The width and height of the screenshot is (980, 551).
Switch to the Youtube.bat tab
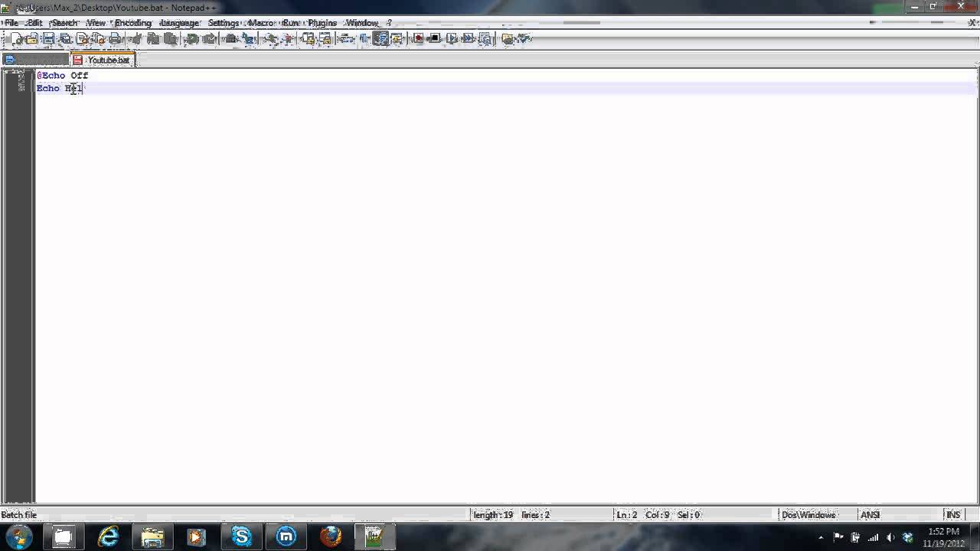point(103,60)
